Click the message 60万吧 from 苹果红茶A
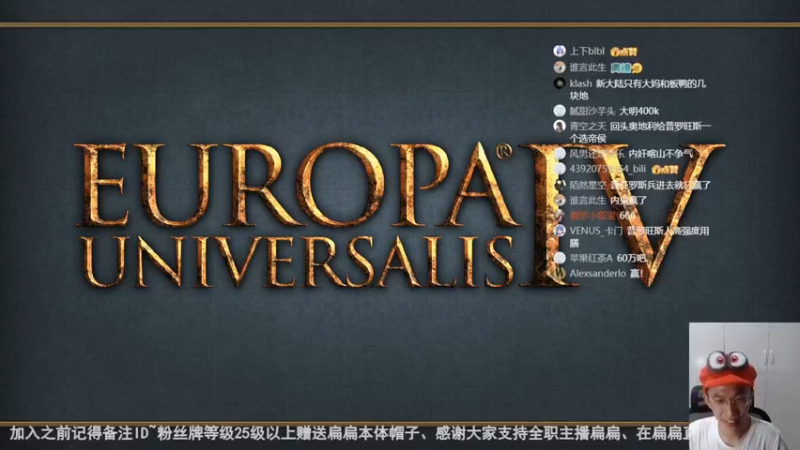800x450 pixels. pos(631,258)
